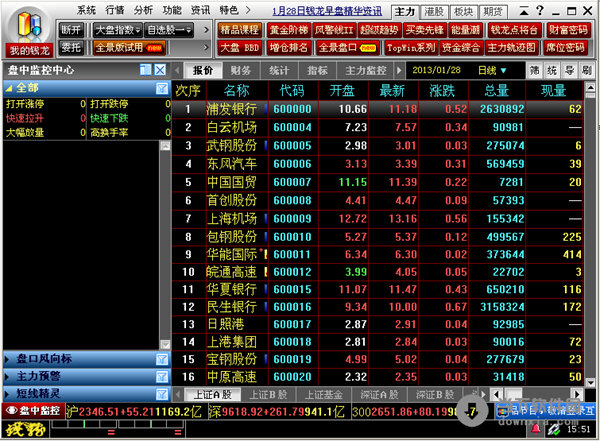
Task: Click the 资金综合 toolbar button
Action: coord(461,48)
